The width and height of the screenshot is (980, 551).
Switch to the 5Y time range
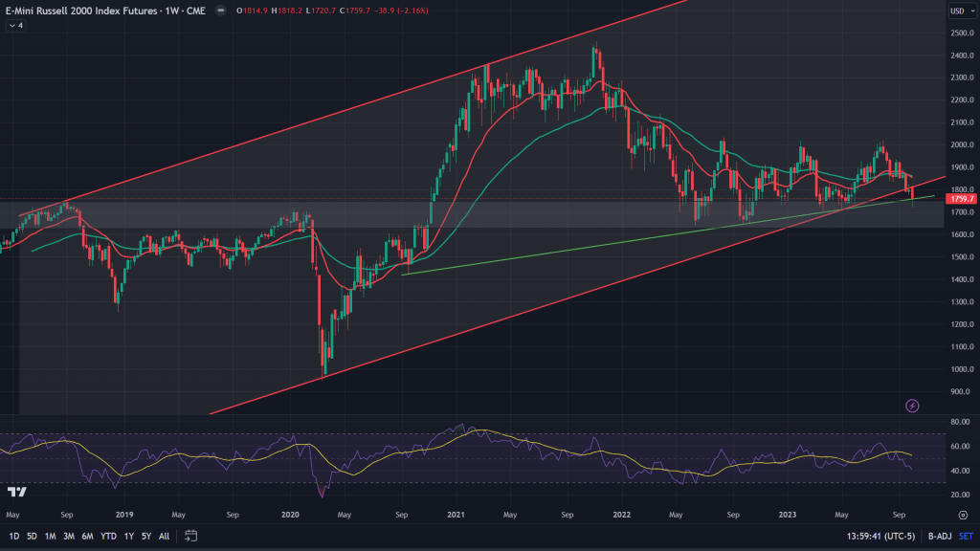(145, 536)
